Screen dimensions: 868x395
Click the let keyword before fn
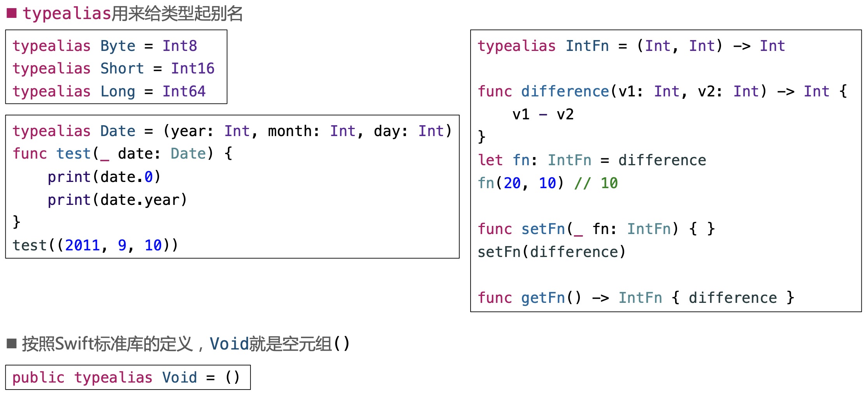(x=490, y=160)
